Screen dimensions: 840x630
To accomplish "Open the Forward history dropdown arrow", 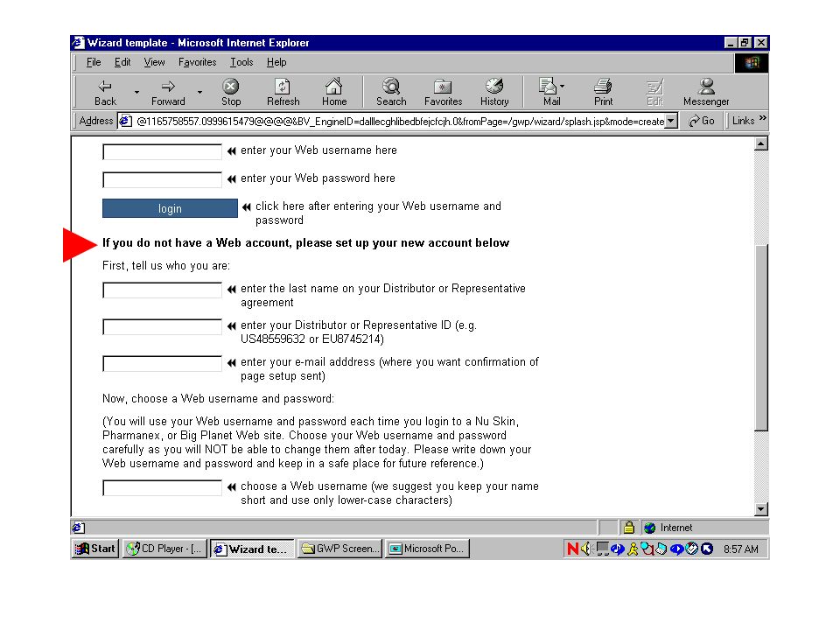I will coord(199,92).
